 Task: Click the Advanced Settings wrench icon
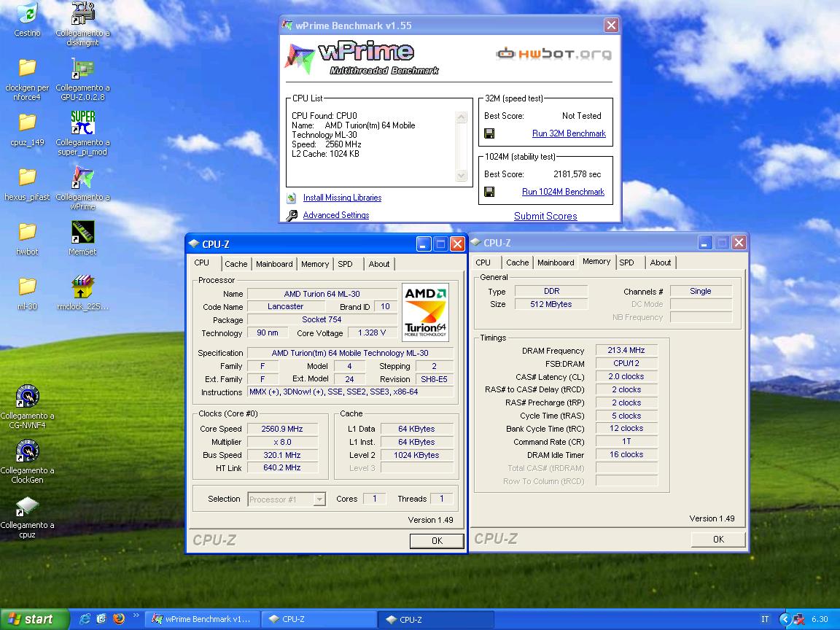pyautogui.click(x=292, y=215)
